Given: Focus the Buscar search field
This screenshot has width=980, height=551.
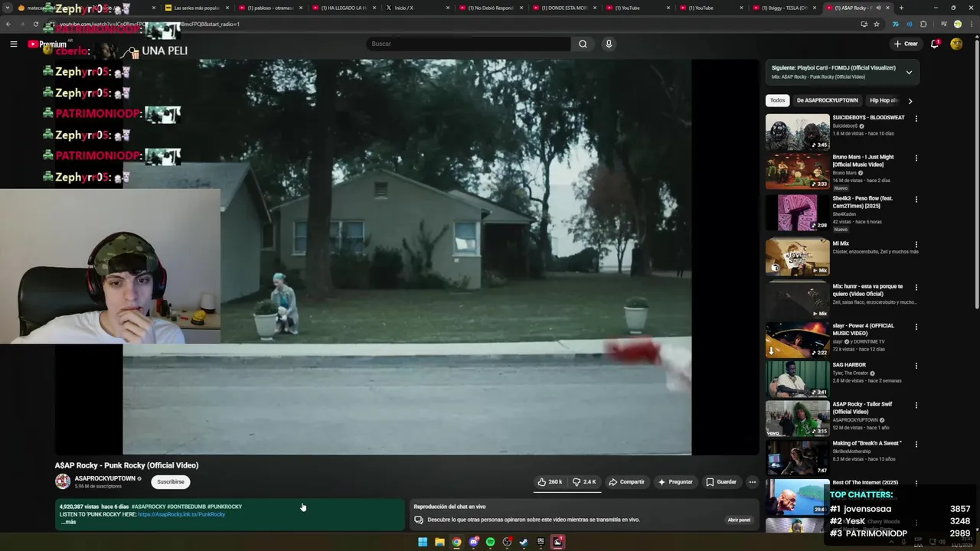Looking at the screenshot, I should point(469,44).
